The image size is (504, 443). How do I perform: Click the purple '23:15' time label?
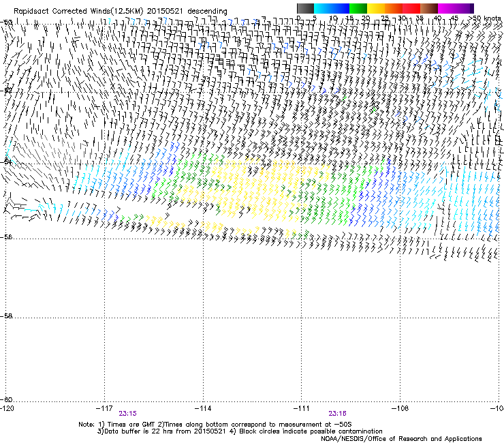click(x=127, y=414)
